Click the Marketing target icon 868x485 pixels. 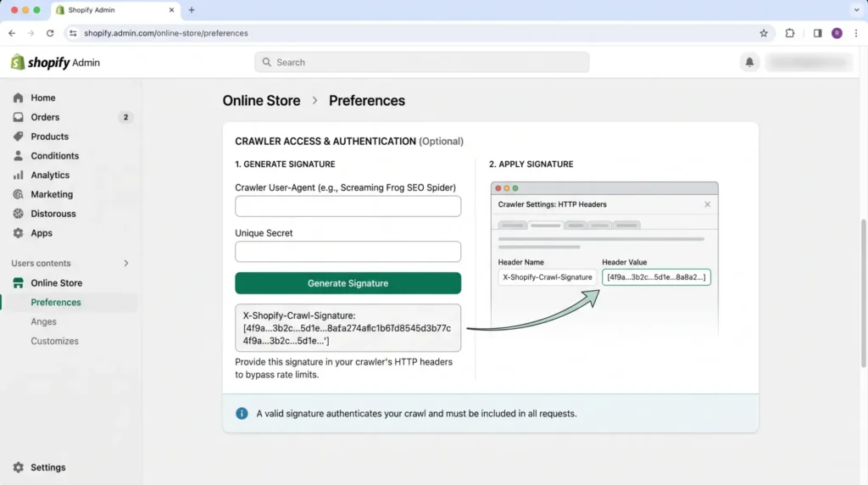[x=19, y=194]
